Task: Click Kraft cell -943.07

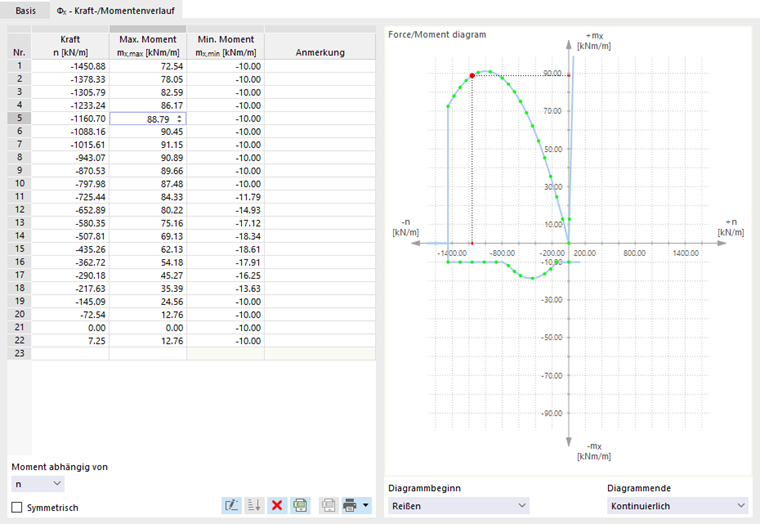Action: point(70,158)
